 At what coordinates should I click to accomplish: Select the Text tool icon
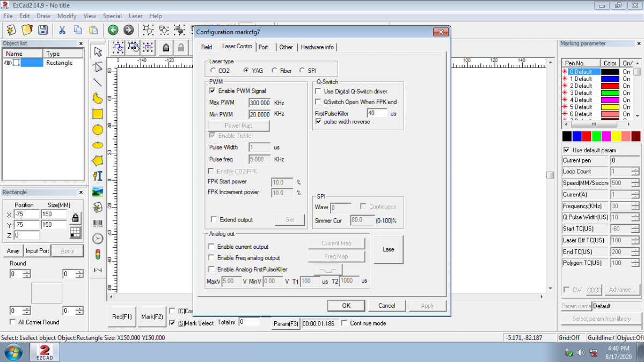(98, 176)
